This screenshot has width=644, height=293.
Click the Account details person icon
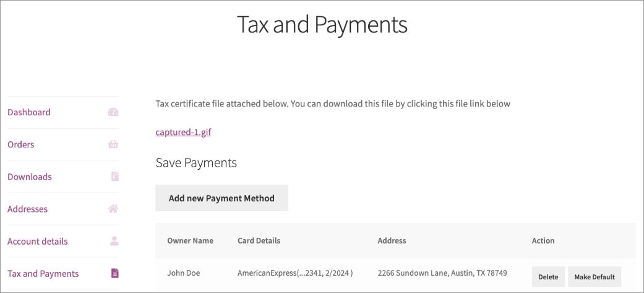[114, 241]
